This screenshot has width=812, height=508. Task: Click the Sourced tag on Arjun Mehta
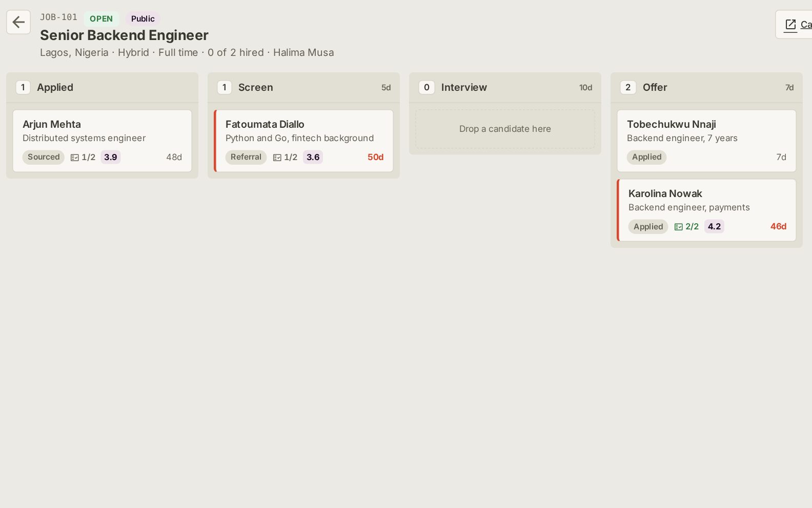click(x=44, y=157)
